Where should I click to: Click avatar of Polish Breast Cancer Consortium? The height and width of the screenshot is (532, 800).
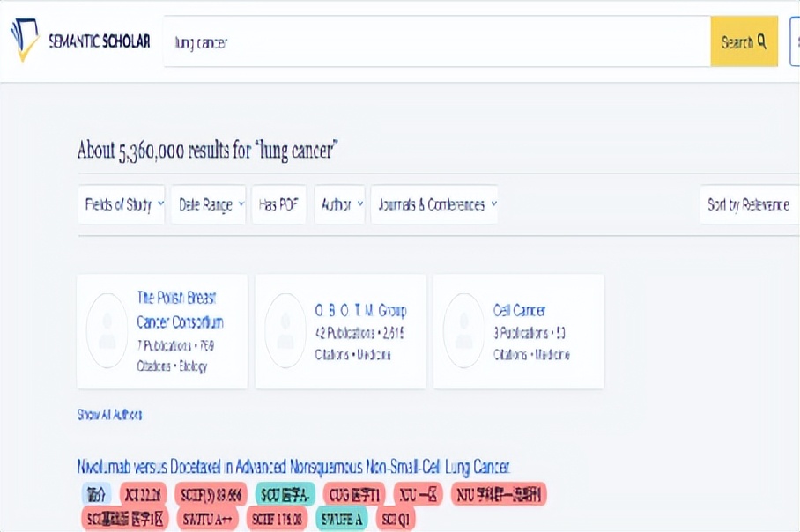[x=107, y=330]
